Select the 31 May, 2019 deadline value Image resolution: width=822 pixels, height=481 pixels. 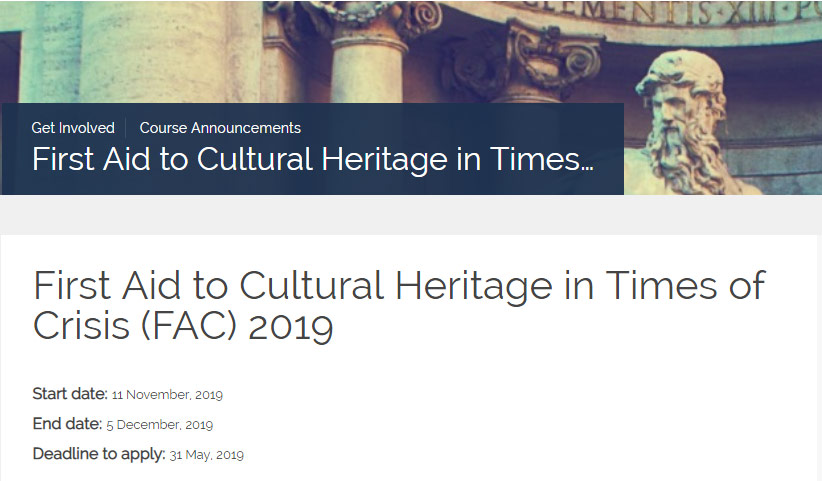[x=207, y=455]
